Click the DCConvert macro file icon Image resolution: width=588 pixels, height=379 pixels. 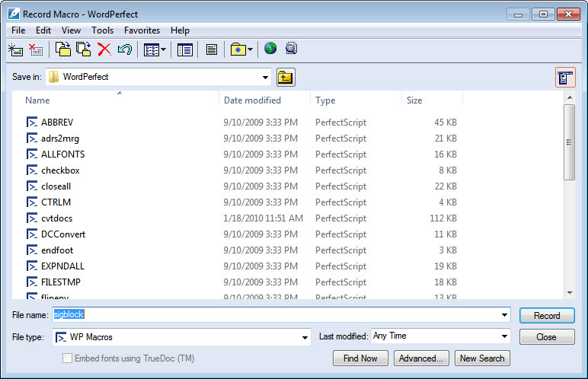[x=32, y=234]
